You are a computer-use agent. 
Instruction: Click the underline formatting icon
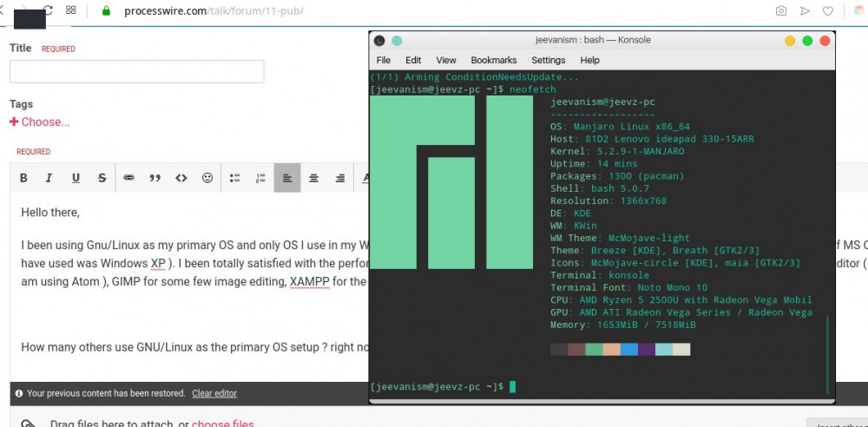pos(76,178)
